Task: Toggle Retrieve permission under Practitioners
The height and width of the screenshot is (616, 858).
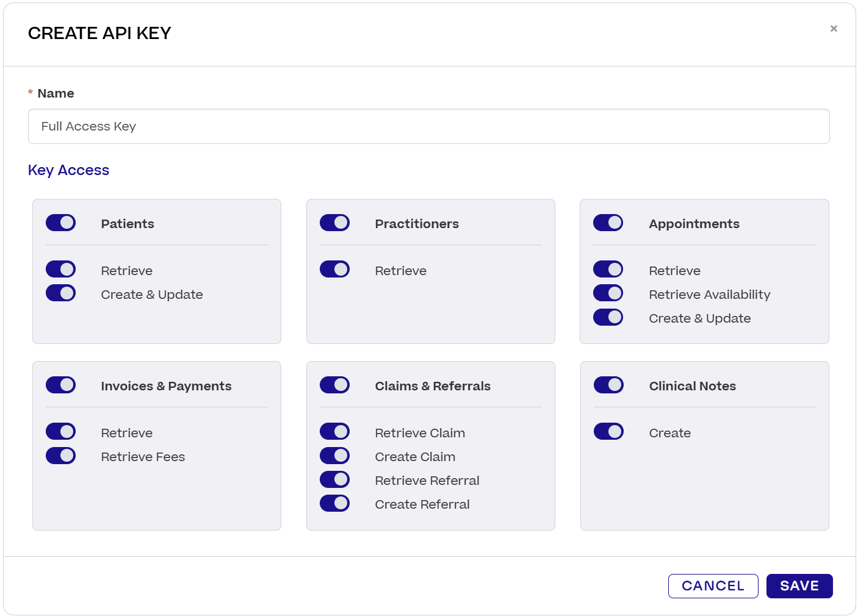Action: (334, 269)
